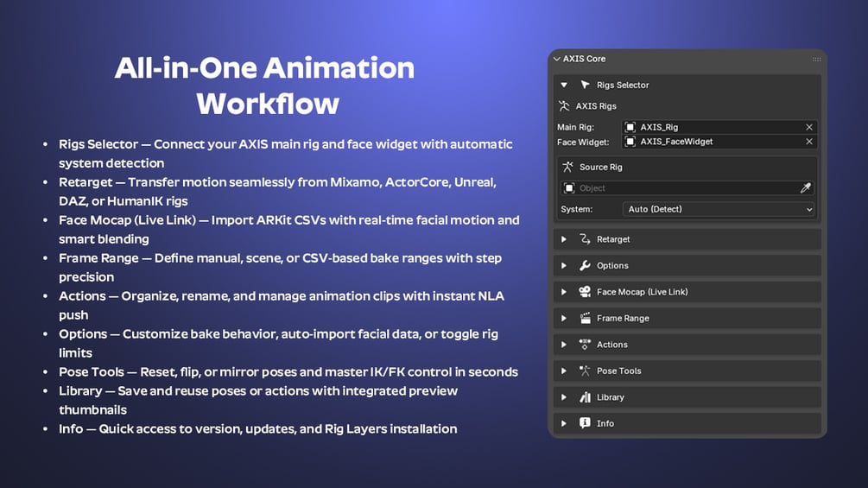Viewport: 868px width, 488px height.
Task: Click the Source Rig label
Action: pyautogui.click(x=600, y=167)
